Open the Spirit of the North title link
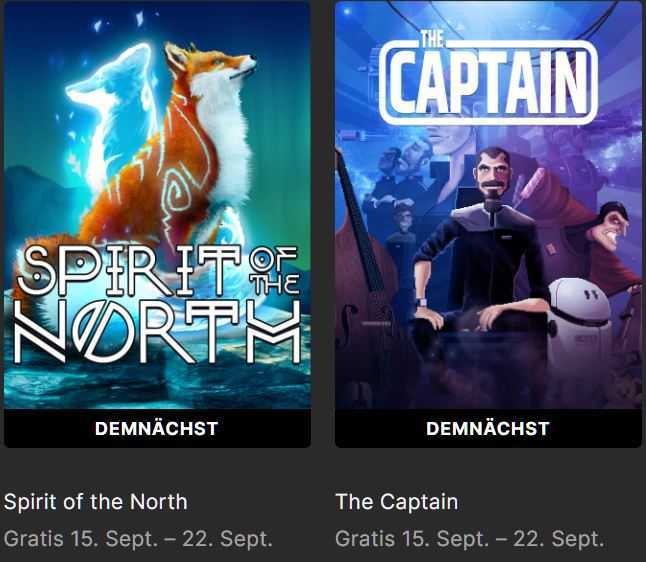 coord(96,502)
